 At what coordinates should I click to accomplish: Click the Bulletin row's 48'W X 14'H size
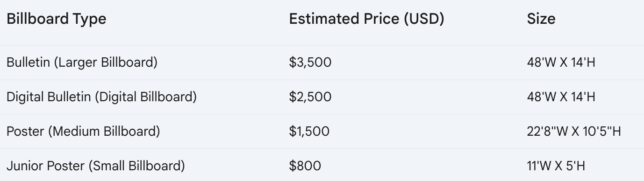561,63
